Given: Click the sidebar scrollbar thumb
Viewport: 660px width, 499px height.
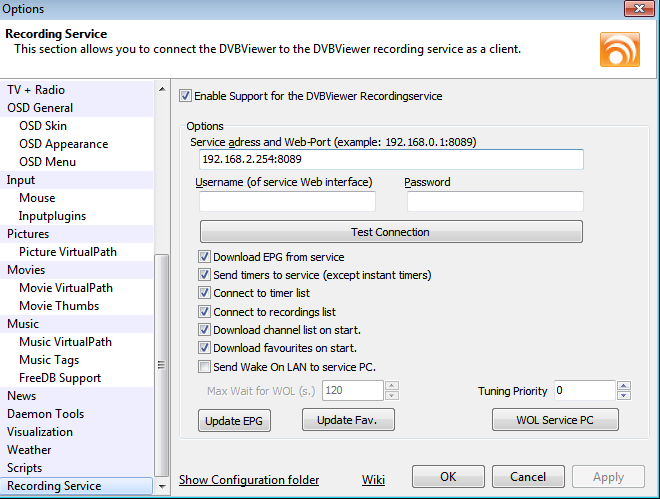Looking at the screenshot, I should click(162, 365).
